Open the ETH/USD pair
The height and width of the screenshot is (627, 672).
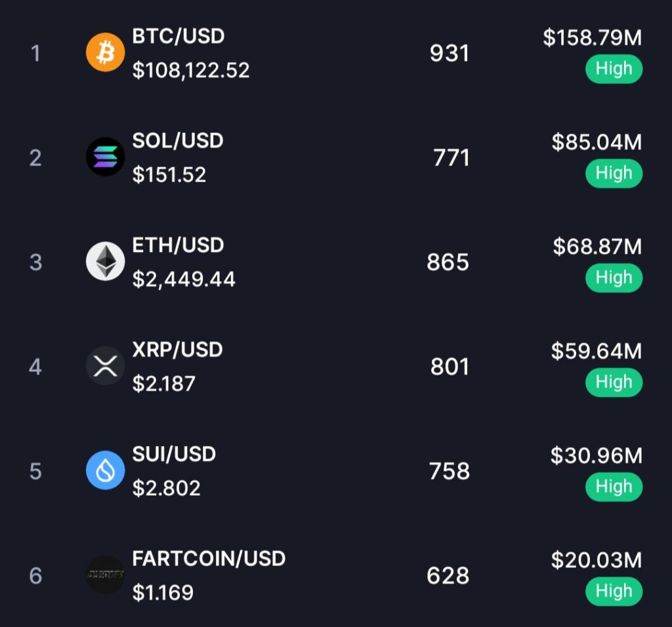click(178, 245)
